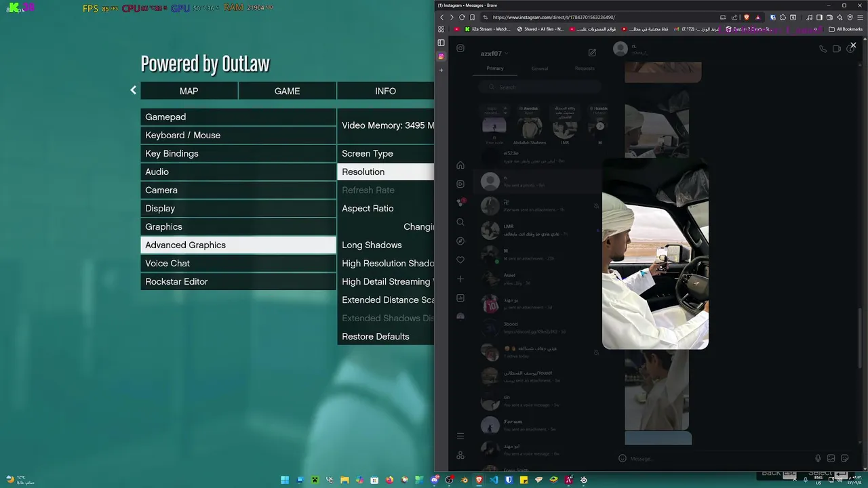Open Discord from the taskbar
The width and height of the screenshot is (868, 488).
(x=434, y=480)
